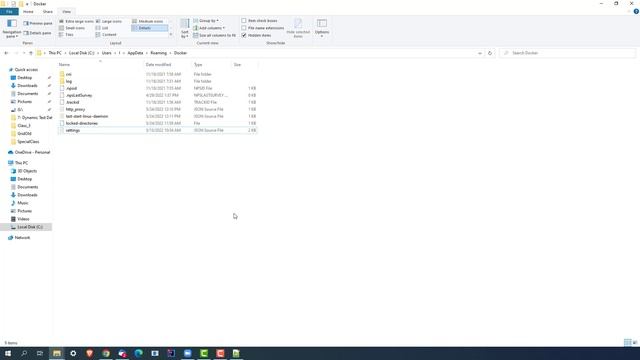This screenshot has height=360, width=640.
Task: Open the Navigation pane dropdown
Action: [12, 29]
